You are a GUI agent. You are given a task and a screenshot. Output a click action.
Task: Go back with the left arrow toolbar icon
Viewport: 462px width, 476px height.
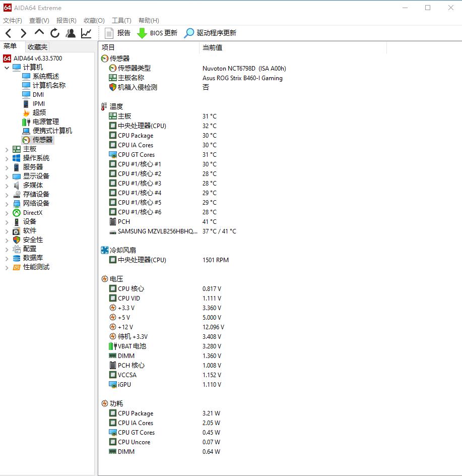click(x=9, y=33)
